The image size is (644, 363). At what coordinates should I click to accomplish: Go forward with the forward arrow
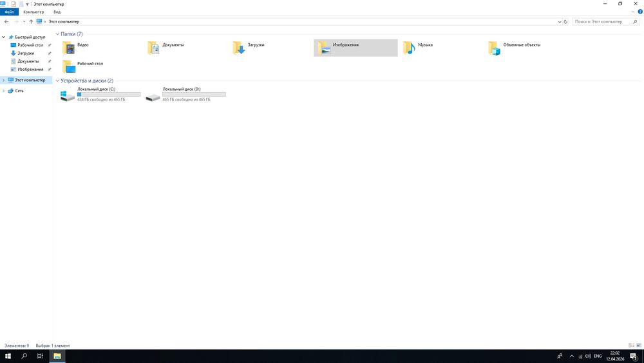[x=16, y=22]
